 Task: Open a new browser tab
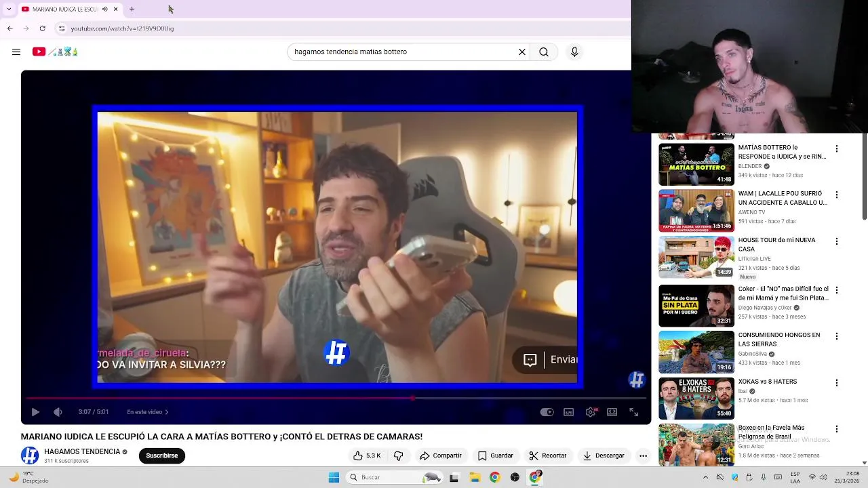[x=132, y=9]
